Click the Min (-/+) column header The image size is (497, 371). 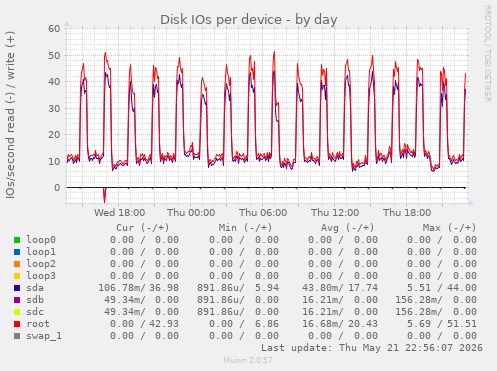tap(245, 228)
